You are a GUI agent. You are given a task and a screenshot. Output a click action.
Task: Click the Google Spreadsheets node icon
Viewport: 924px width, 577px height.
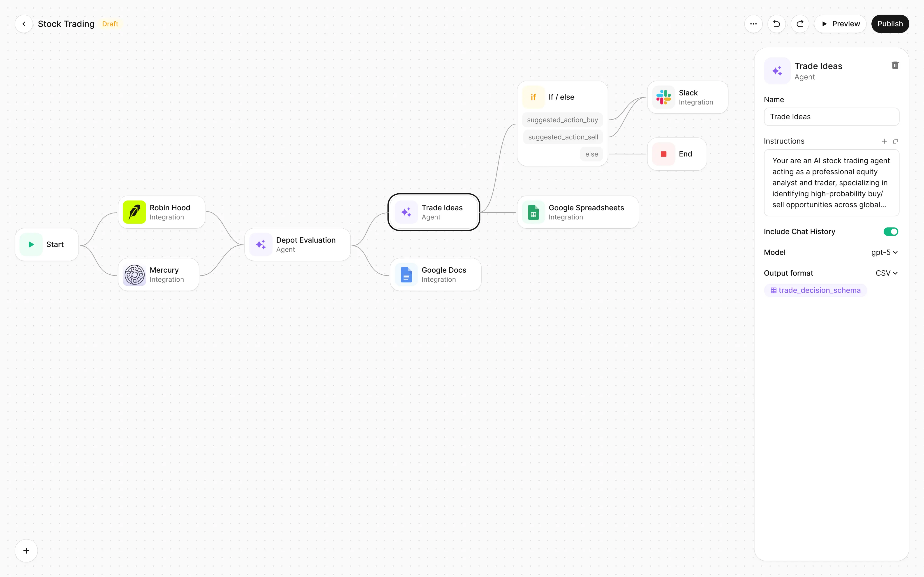point(533,212)
